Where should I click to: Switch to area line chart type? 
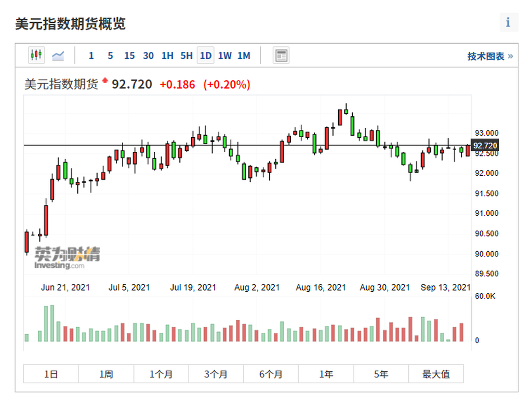coord(58,55)
